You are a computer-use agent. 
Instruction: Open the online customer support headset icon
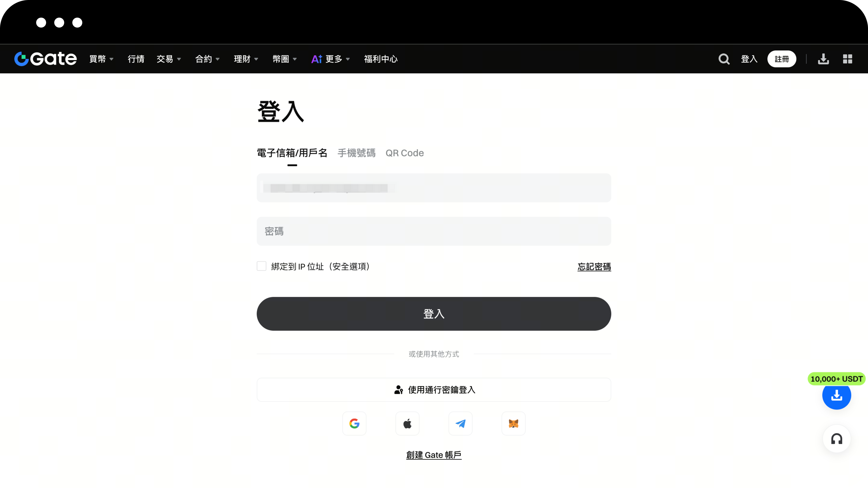coord(837,439)
